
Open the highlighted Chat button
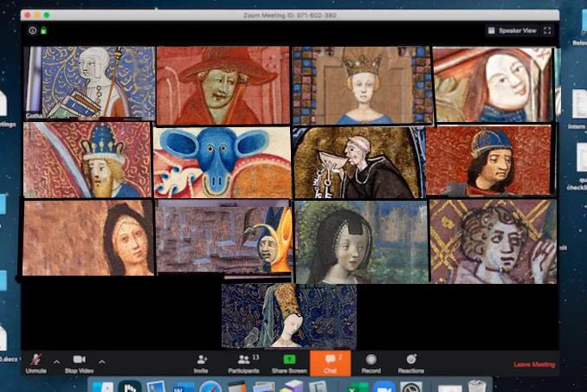[x=330, y=363]
